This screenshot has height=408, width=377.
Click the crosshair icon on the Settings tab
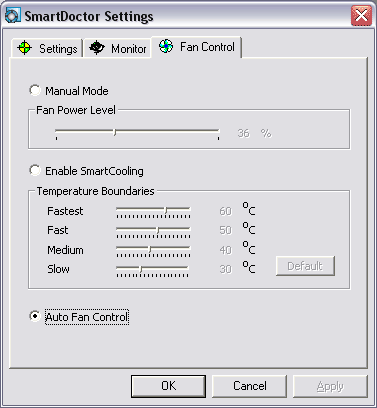[25, 48]
